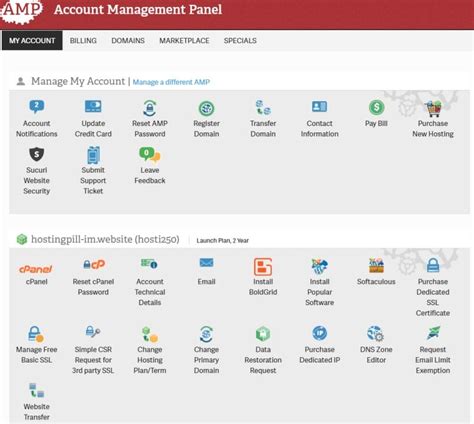The width and height of the screenshot is (474, 424).
Task: Open Account Notifications icon
Action: click(x=37, y=107)
